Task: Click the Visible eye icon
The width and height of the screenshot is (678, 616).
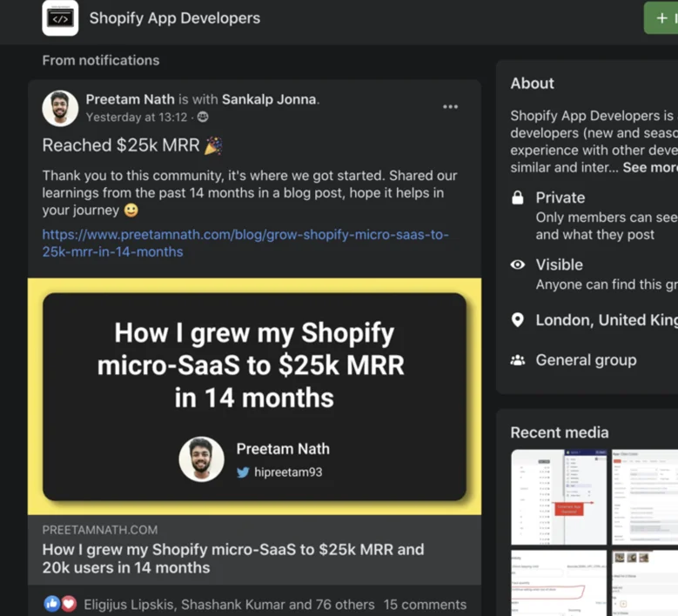Action: pyautogui.click(x=518, y=264)
